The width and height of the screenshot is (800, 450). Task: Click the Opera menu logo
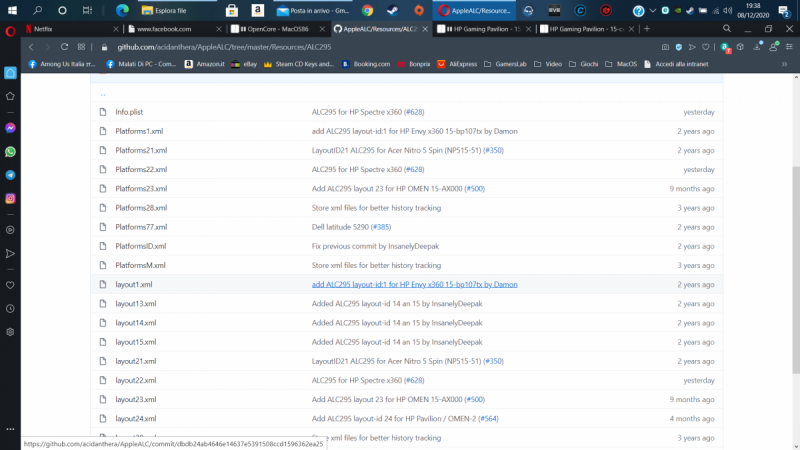10,31
